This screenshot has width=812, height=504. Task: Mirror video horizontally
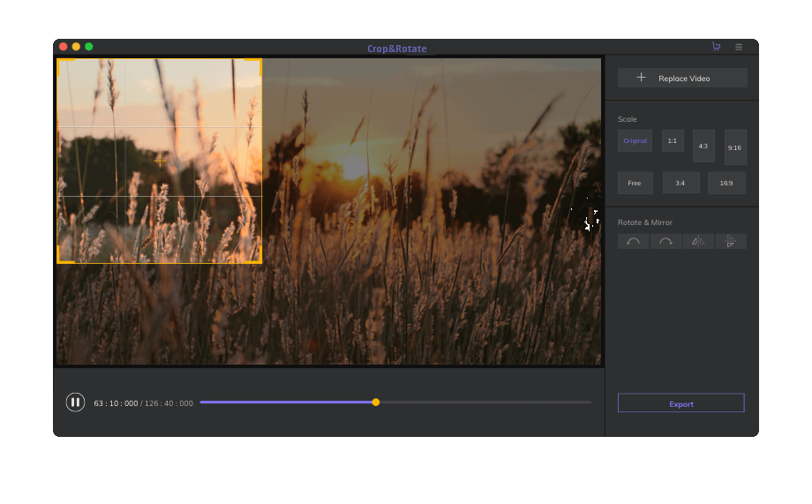point(698,242)
